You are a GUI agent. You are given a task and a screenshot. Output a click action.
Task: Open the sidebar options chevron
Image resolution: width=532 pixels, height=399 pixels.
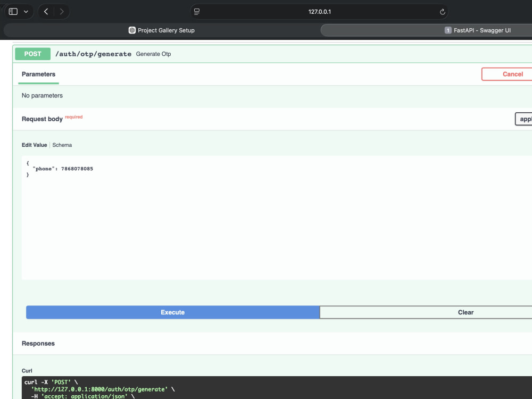[x=26, y=12]
